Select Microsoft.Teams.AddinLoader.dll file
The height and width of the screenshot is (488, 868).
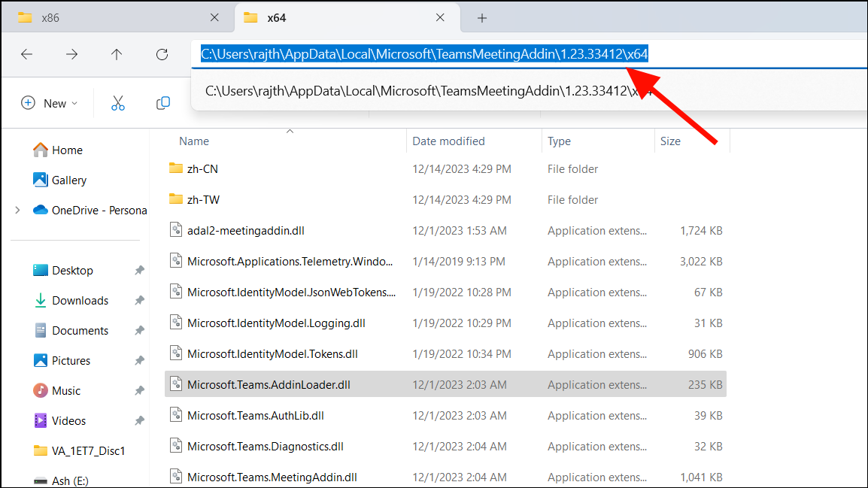click(x=445, y=384)
